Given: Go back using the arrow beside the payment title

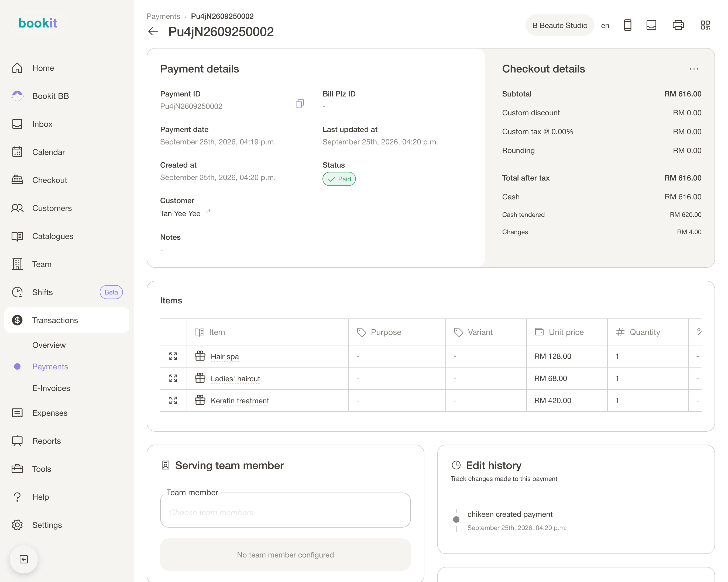Looking at the screenshot, I should click(x=153, y=31).
